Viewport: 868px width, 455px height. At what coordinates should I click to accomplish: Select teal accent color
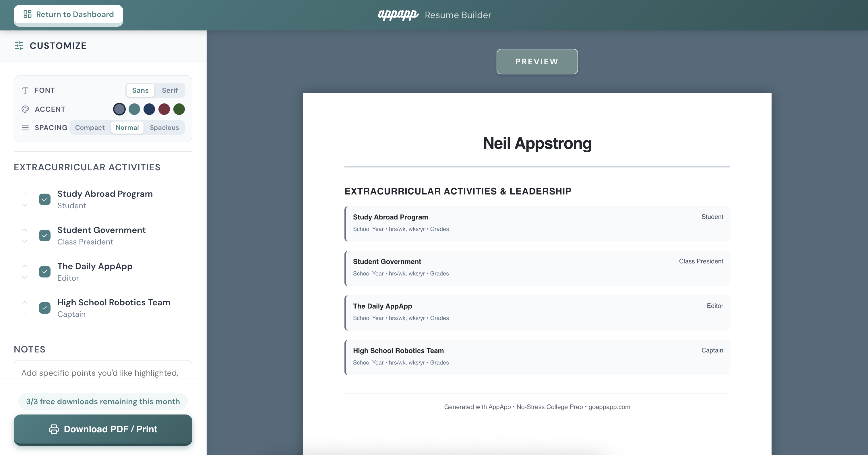134,109
